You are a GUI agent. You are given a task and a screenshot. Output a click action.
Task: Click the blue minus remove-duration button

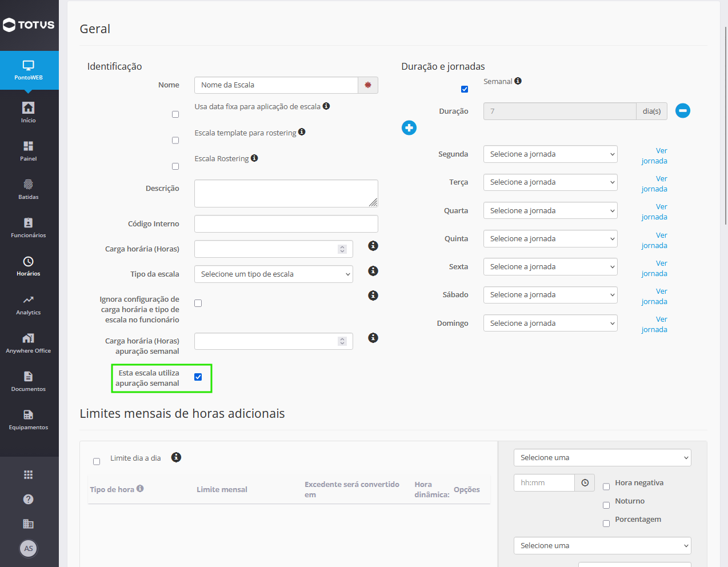tap(683, 110)
